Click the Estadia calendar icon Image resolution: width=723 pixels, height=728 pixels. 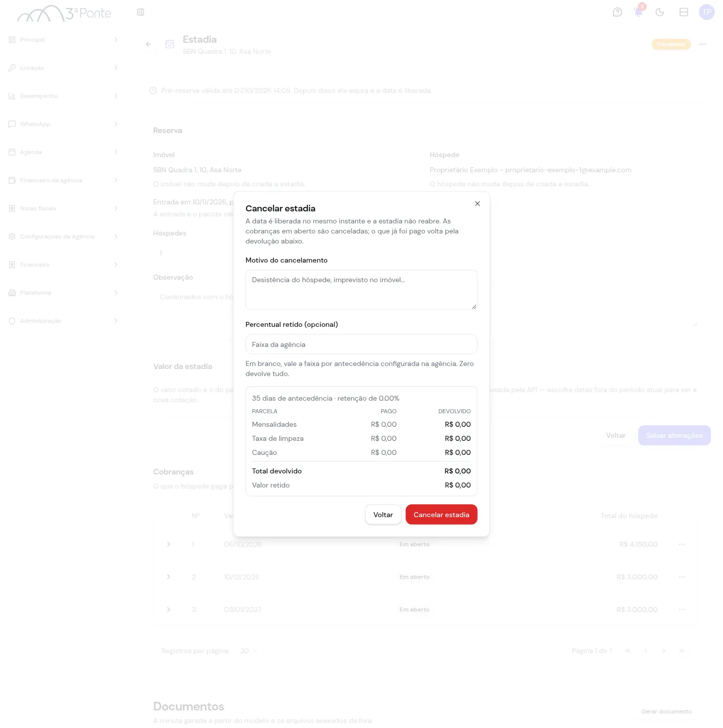pos(170,44)
